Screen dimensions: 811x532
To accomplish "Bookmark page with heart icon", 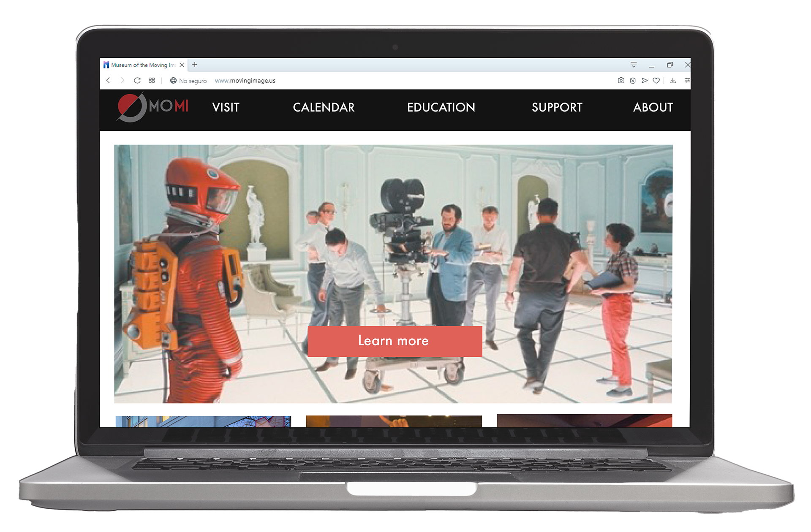I will click(x=656, y=80).
